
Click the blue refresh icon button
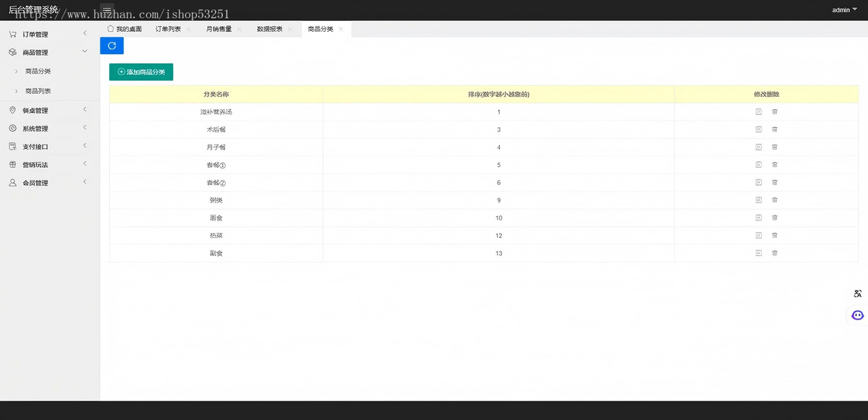[112, 46]
